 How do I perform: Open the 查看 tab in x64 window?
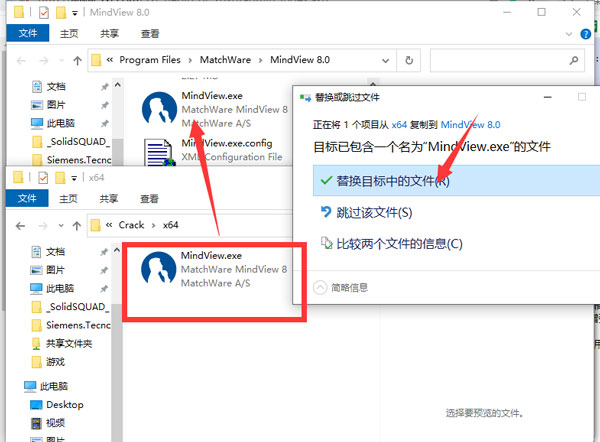(x=149, y=199)
